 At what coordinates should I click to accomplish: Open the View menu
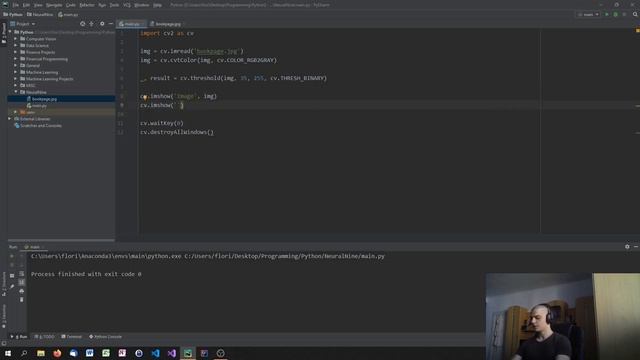(x=38, y=5)
